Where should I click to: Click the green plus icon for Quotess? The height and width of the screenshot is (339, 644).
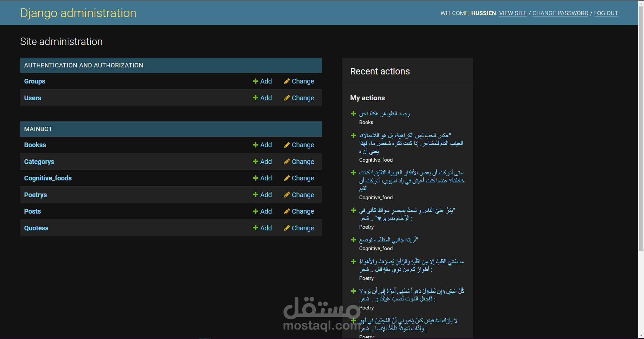(x=256, y=228)
